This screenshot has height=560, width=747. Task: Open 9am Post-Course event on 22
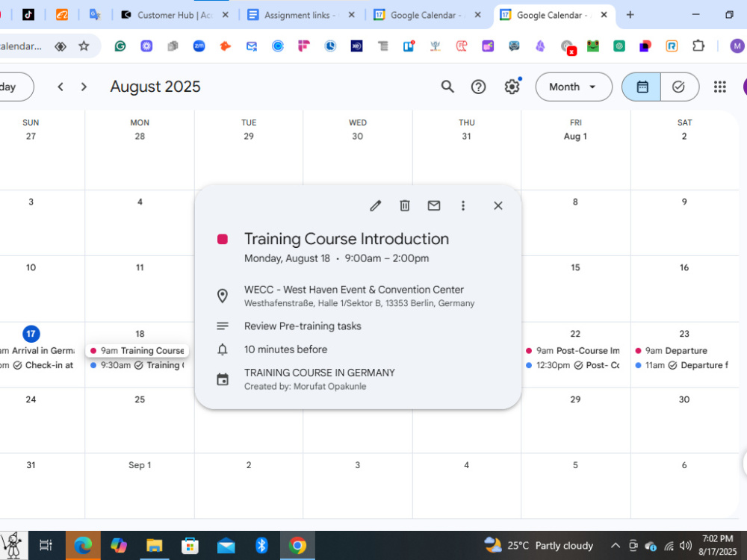coord(573,351)
